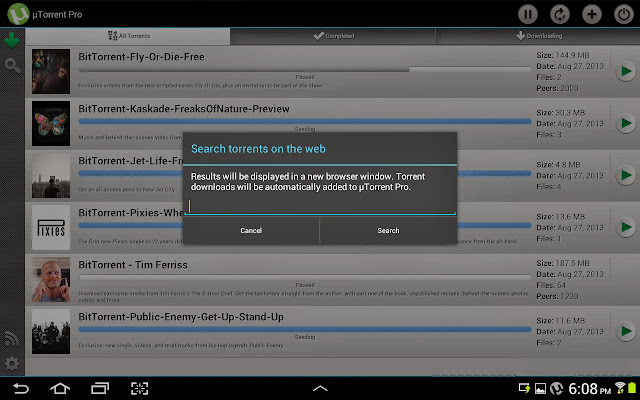The width and height of the screenshot is (640, 400).
Task: Click the circular refresh/resume icon in the top bar
Action: click(560, 14)
